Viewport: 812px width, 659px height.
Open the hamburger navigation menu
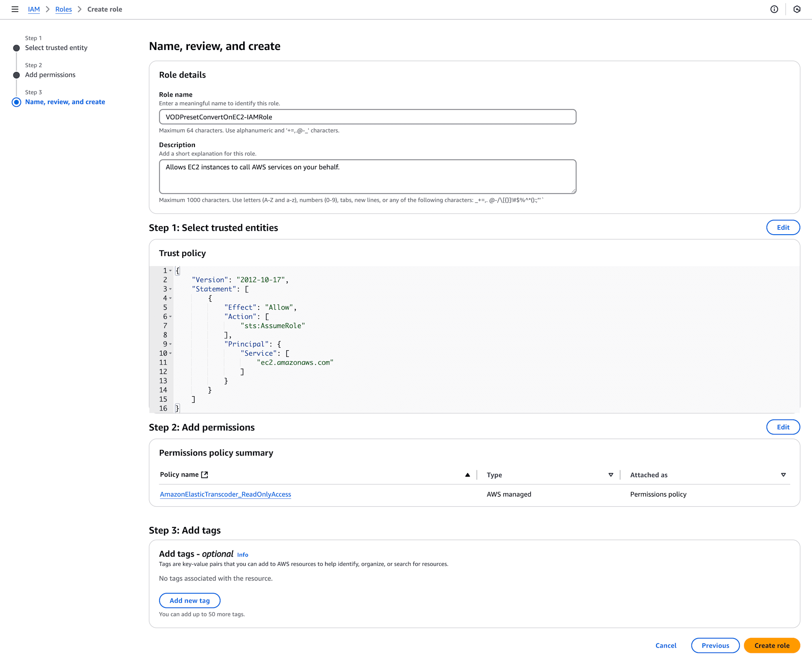15,9
